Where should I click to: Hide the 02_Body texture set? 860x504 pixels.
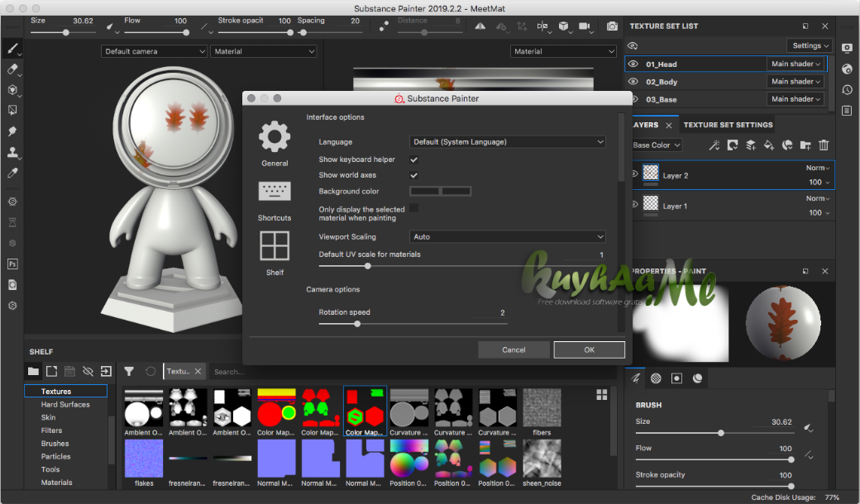pyautogui.click(x=633, y=81)
